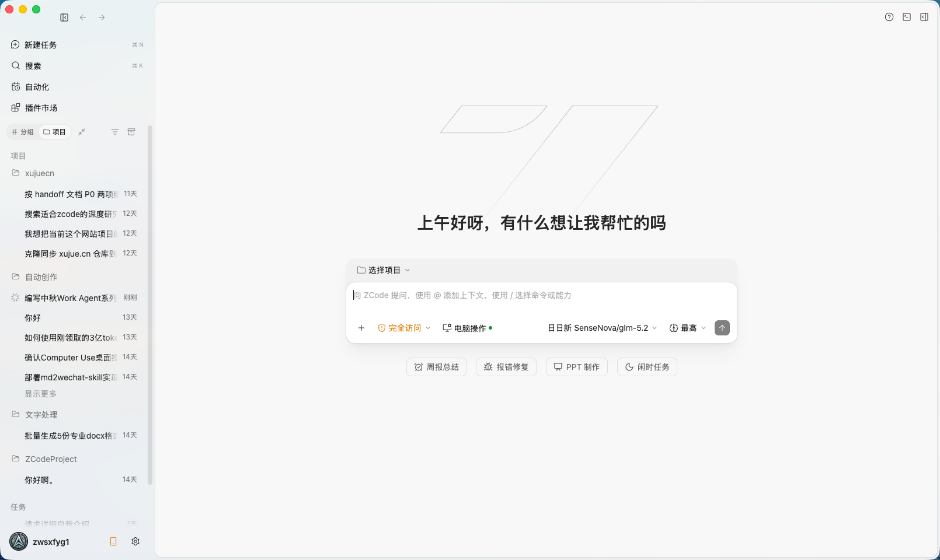The image size is (940, 560).
Task: Open task 克隆同步 xujue.cn 仓库
Action: (x=76, y=254)
